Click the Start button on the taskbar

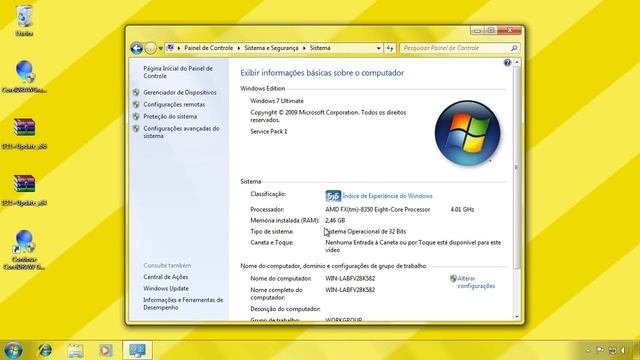tap(13, 350)
